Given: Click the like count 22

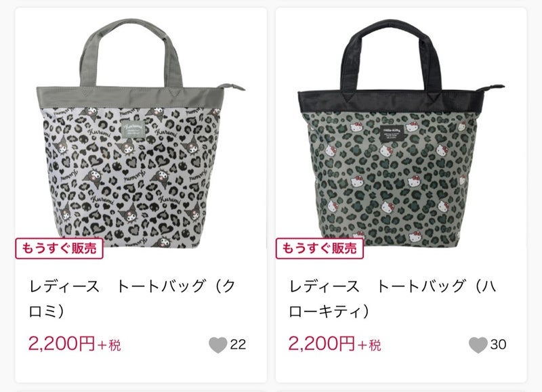Looking at the screenshot, I should [238, 345].
